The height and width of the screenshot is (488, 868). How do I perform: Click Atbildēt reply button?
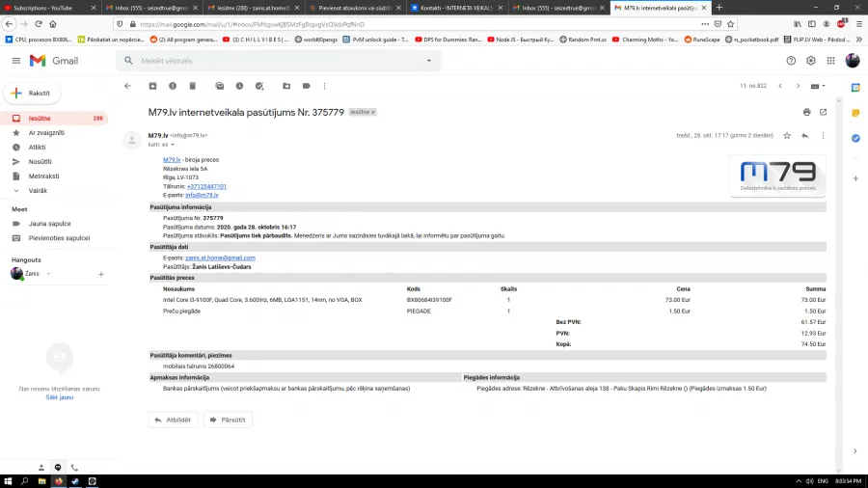tap(173, 420)
